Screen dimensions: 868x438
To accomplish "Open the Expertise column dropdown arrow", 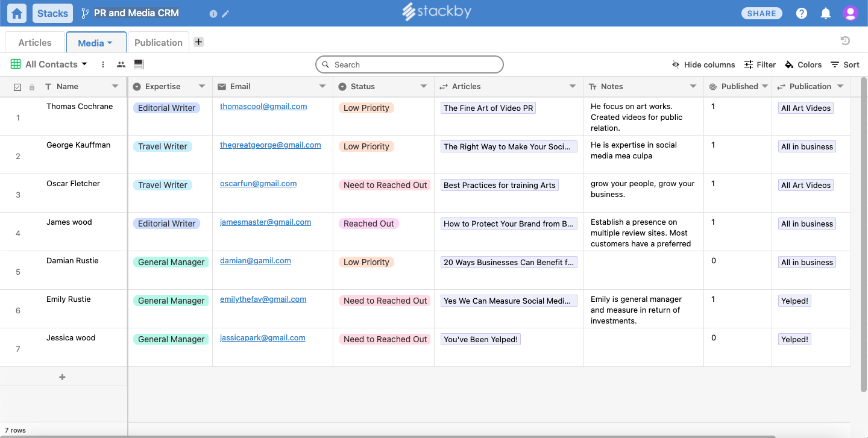I will pyautogui.click(x=202, y=87).
